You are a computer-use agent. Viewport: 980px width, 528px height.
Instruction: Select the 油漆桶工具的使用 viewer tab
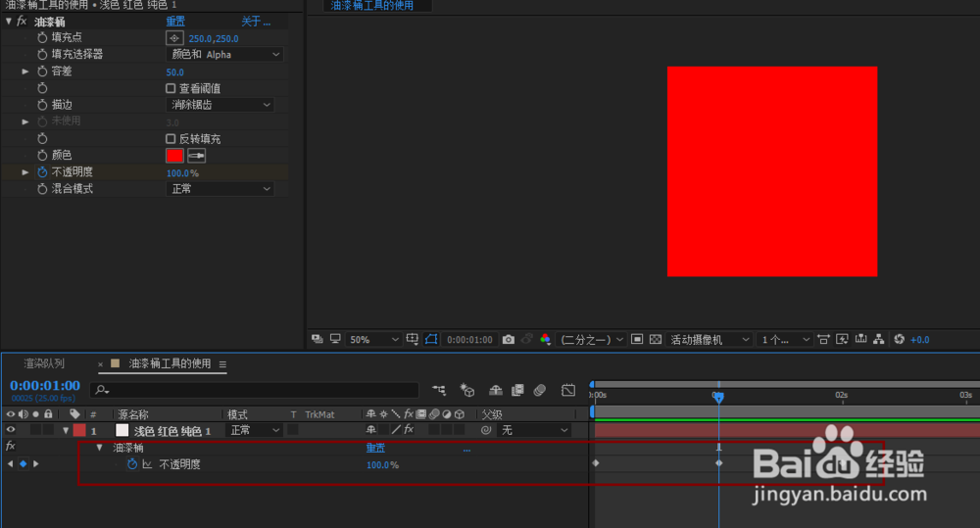(x=371, y=6)
